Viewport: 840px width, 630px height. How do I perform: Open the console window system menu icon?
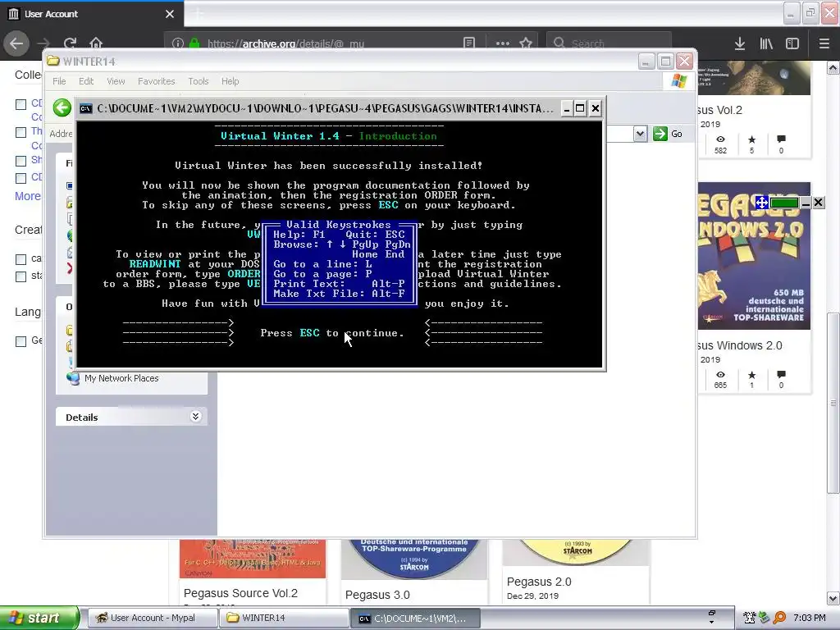pyautogui.click(x=85, y=109)
